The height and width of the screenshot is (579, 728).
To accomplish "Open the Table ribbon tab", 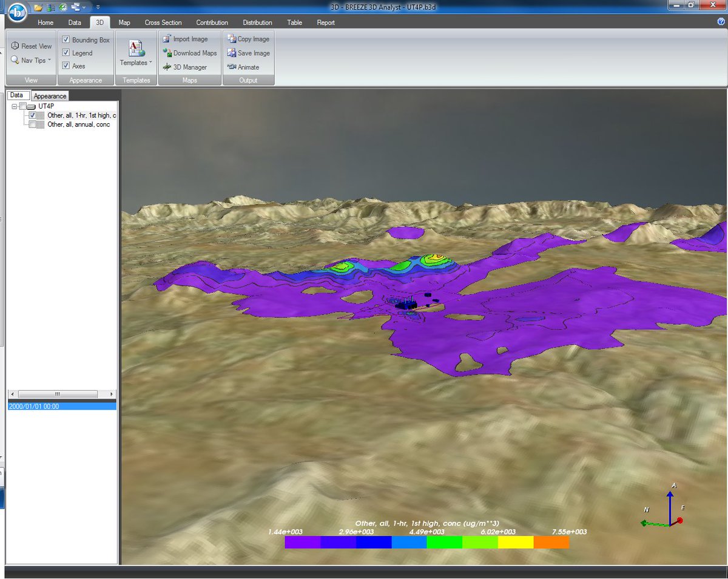I will (295, 22).
